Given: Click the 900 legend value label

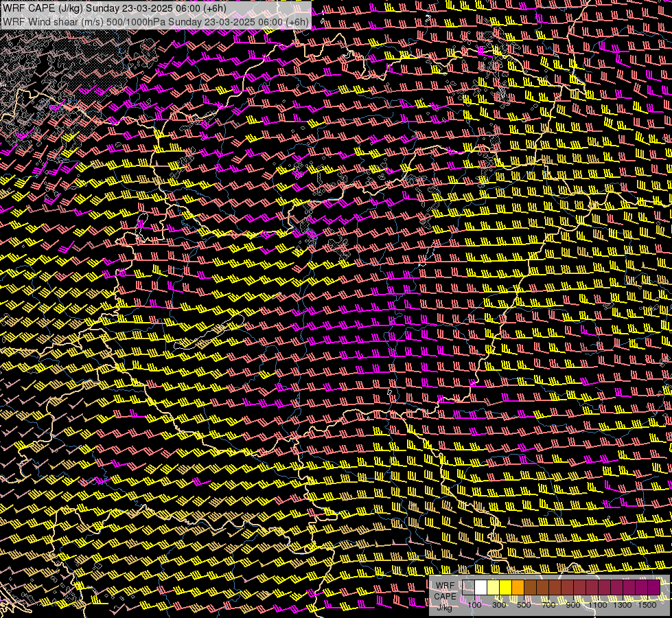Looking at the screenshot, I should (x=573, y=605).
